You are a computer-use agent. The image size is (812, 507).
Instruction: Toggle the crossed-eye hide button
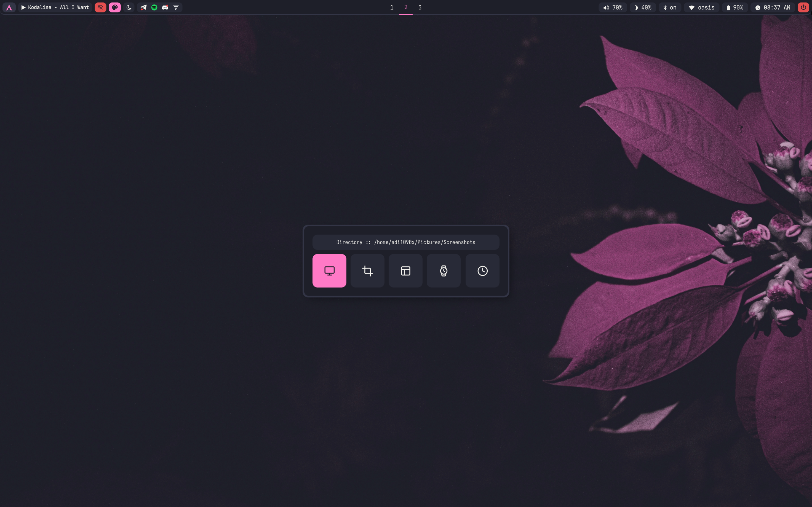[x=100, y=7]
